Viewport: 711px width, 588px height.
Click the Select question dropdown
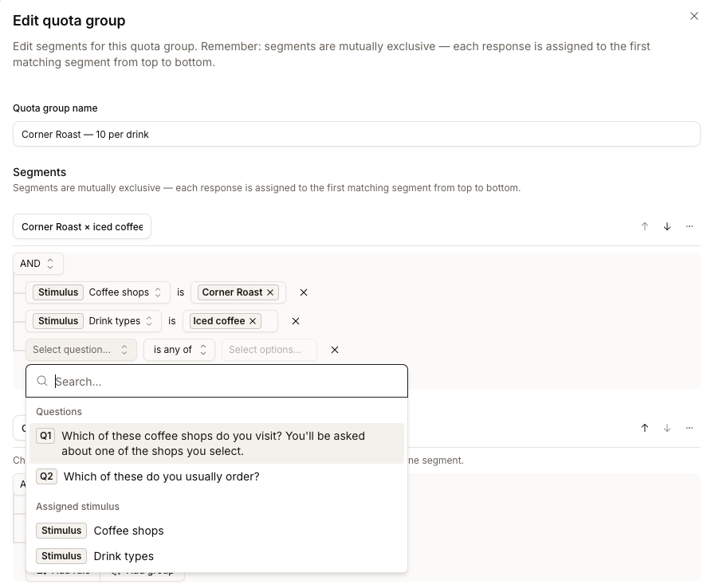pyautogui.click(x=81, y=350)
